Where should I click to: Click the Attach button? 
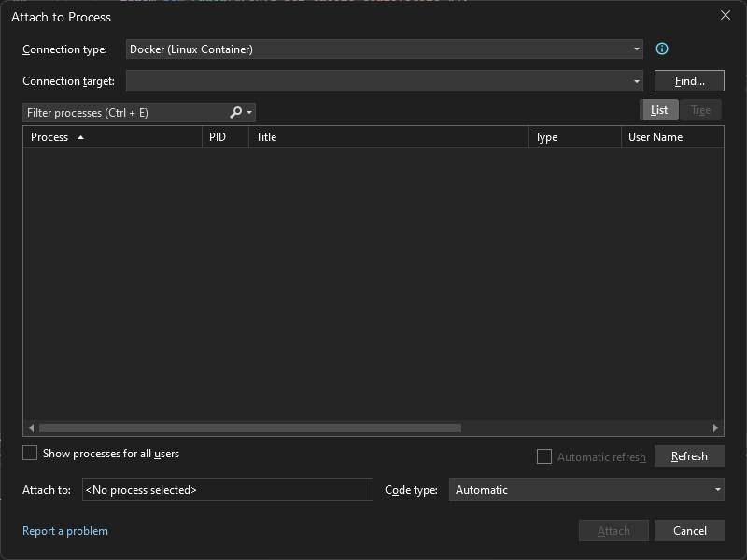click(613, 530)
